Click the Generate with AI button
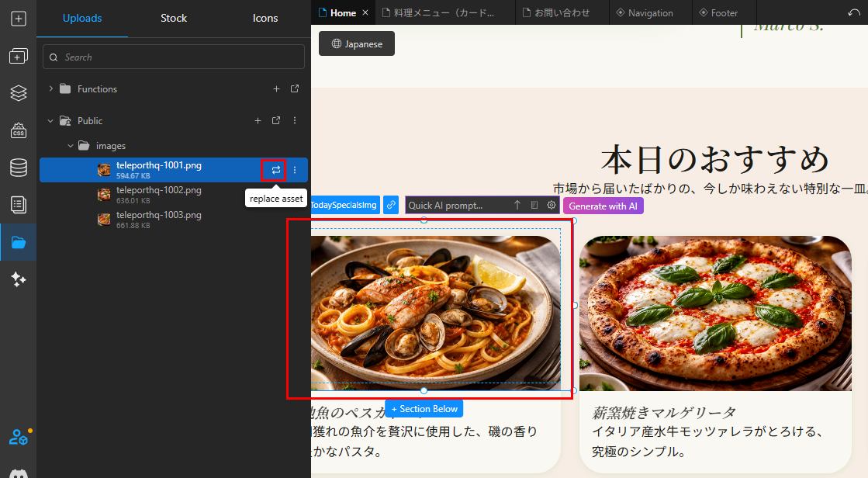 [603, 205]
